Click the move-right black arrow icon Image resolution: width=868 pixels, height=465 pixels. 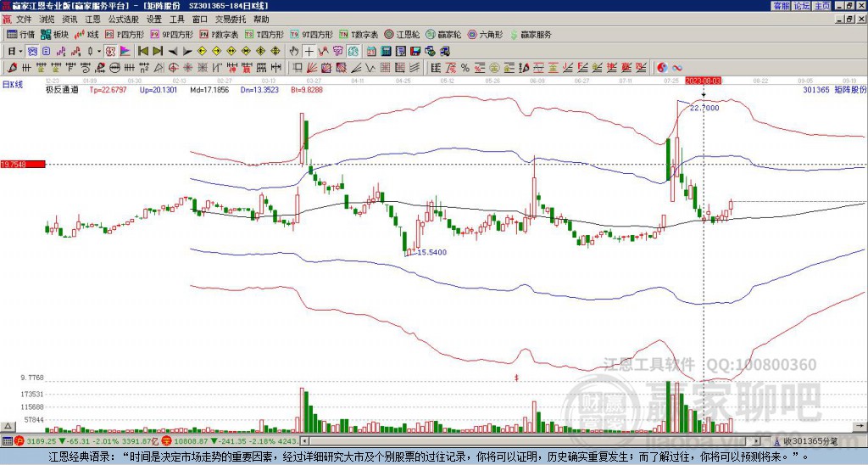pyautogui.click(x=187, y=51)
